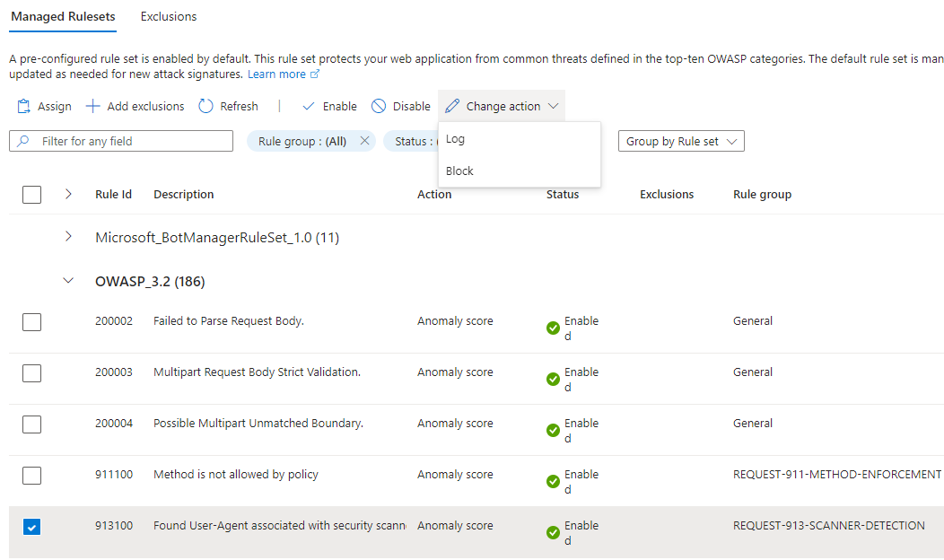Click the Disable prohibited-circle icon
Image resolution: width=944 pixels, height=560 pixels.
(x=379, y=106)
